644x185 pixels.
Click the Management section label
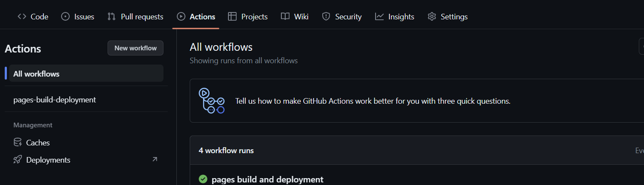33,125
